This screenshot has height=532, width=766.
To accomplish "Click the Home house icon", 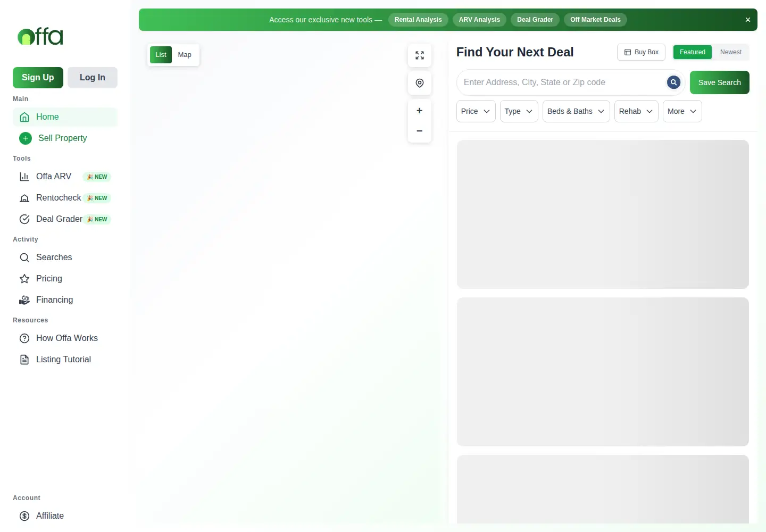I will pyautogui.click(x=24, y=117).
